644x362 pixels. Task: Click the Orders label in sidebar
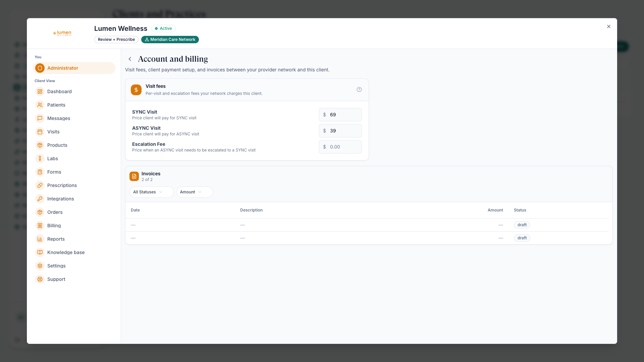tap(55, 212)
